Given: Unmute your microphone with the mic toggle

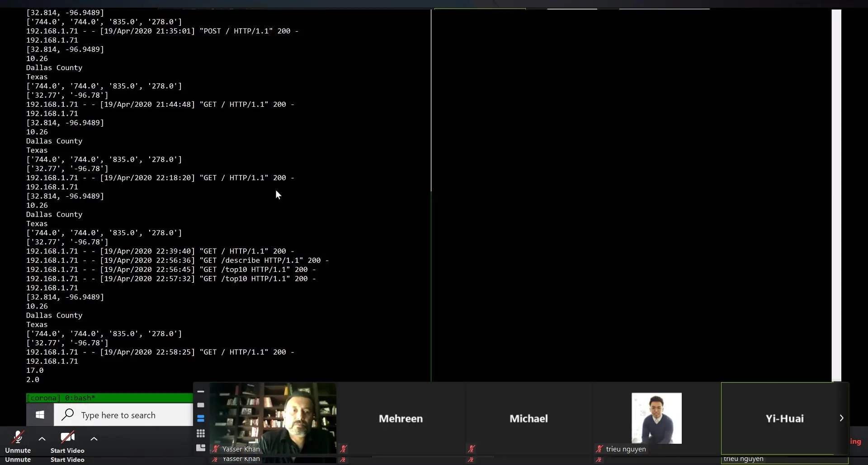Looking at the screenshot, I should point(18,437).
